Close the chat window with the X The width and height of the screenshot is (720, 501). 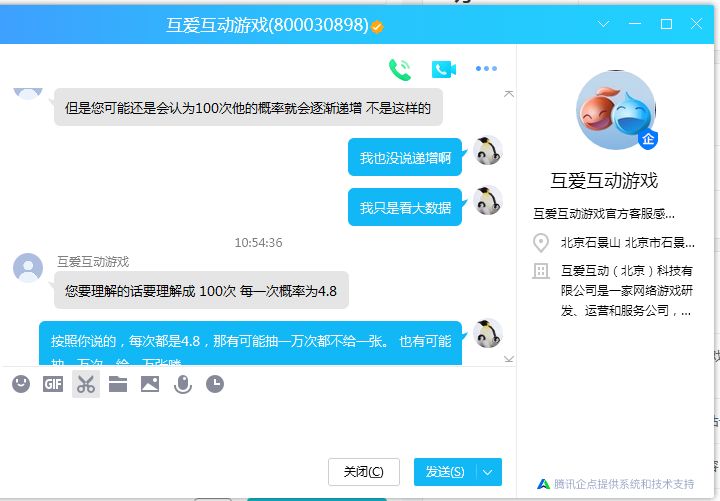tap(697, 24)
